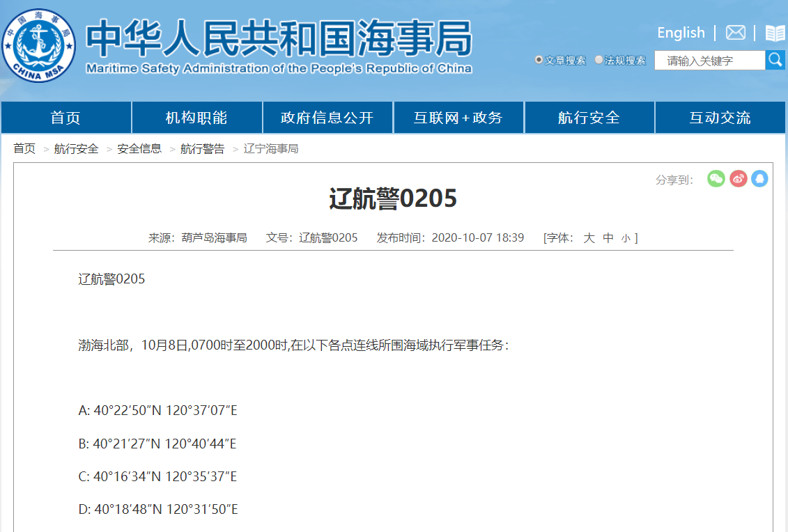Select 法规搜索 radio button
This screenshot has width=788, height=532.
point(598,61)
